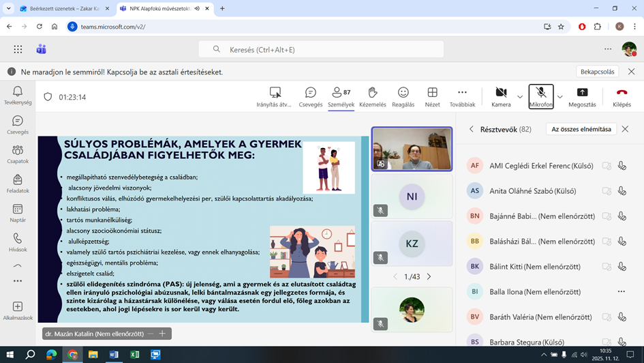Click the Az összes elnémítása button
Viewport: 644px width, 363px height.
pyautogui.click(x=581, y=129)
